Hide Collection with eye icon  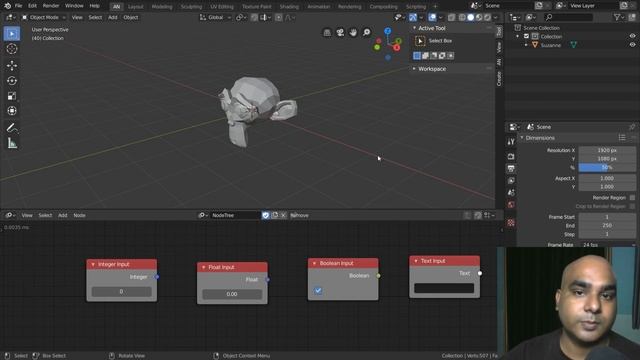tap(632, 36)
